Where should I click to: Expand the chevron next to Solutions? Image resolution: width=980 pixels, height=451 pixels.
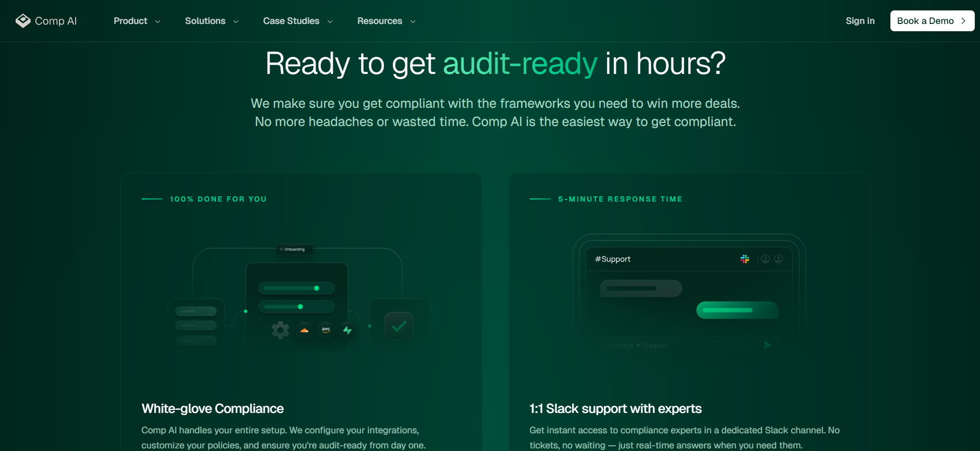coord(235,21)
